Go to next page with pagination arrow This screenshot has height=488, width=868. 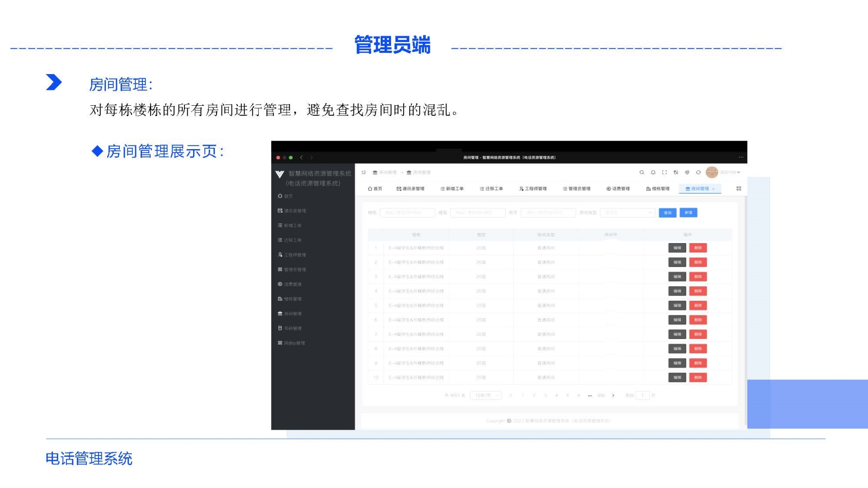(613, 395)
